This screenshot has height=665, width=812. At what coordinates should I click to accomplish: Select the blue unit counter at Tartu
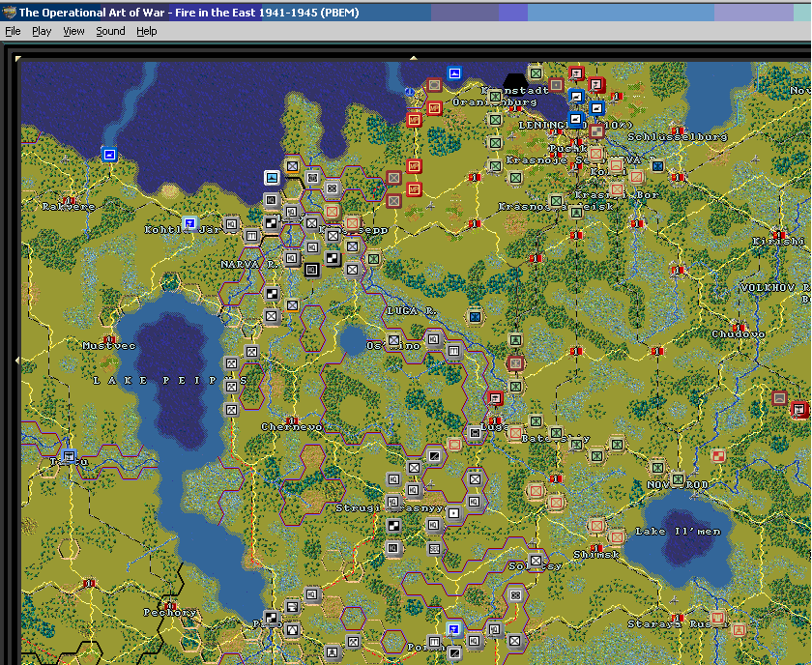(69, 456)
